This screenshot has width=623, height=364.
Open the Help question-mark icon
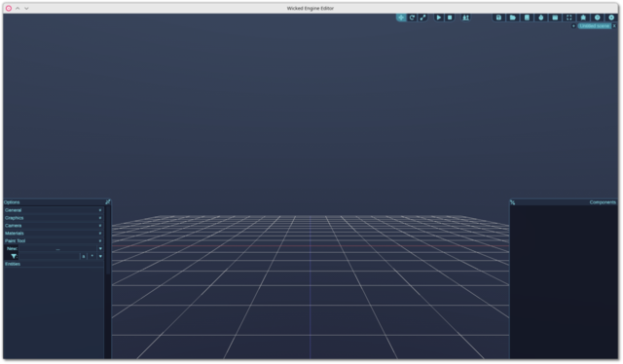click(x=597, y=18)
